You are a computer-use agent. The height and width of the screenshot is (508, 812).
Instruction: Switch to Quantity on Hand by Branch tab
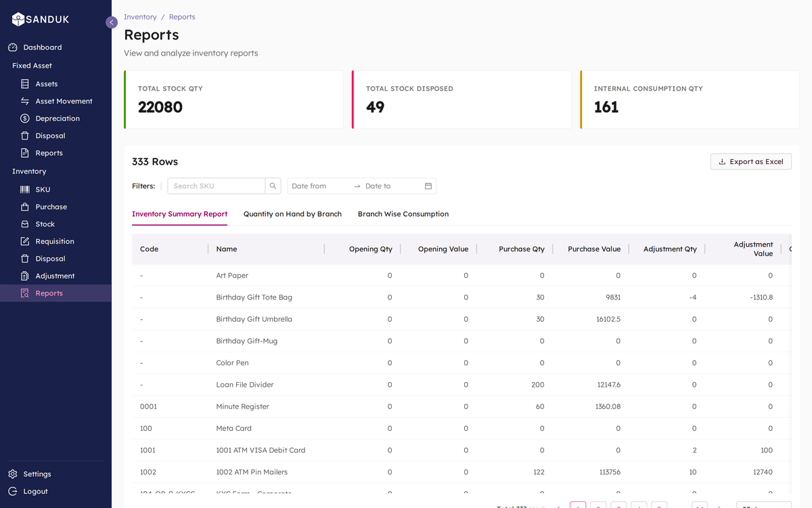pos(292,214)
